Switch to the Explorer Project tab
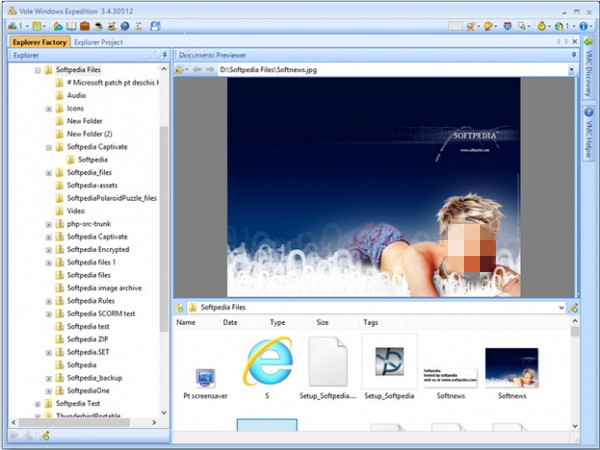 [x=98, y=42]
